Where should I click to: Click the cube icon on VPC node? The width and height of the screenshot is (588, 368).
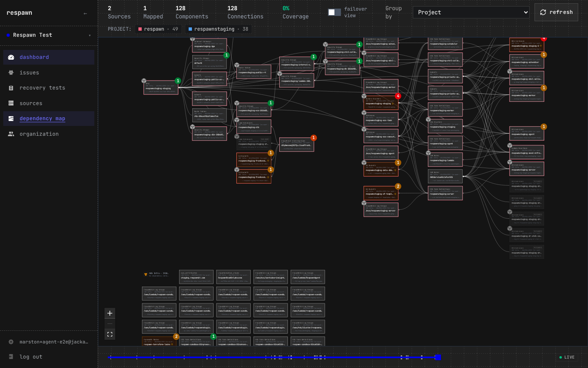point(144,81)
